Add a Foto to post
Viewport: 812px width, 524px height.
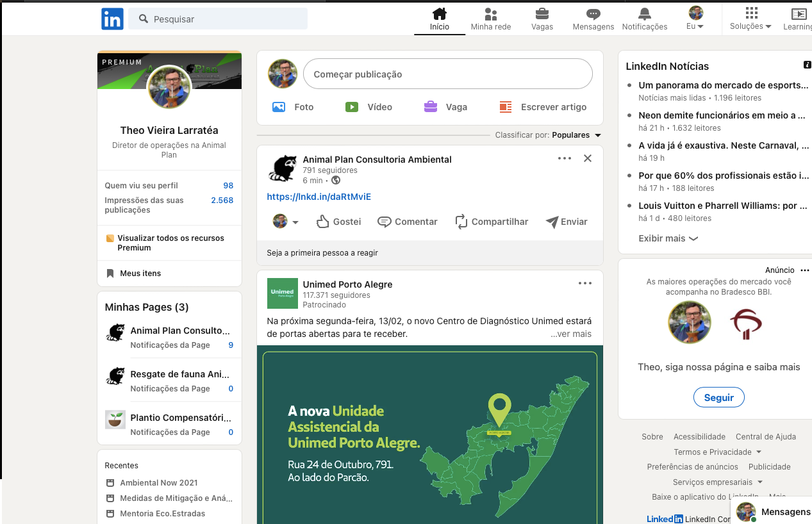[293, 107]
